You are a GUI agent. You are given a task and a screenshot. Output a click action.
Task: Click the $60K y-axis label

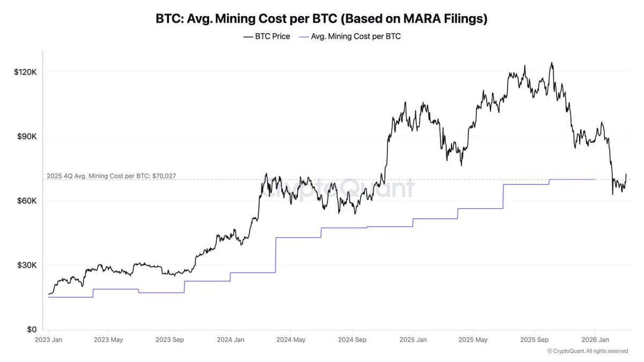[x=27, y=201]
